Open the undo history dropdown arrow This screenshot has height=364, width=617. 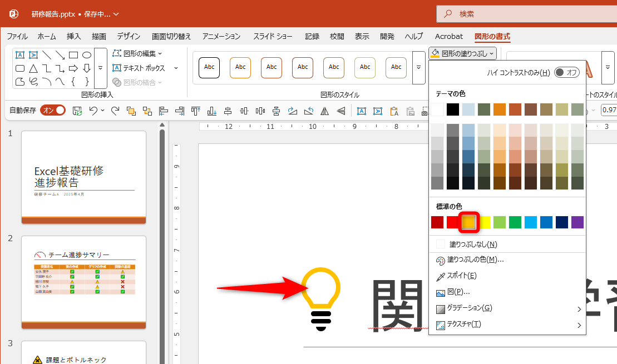(x=103, y=111)
